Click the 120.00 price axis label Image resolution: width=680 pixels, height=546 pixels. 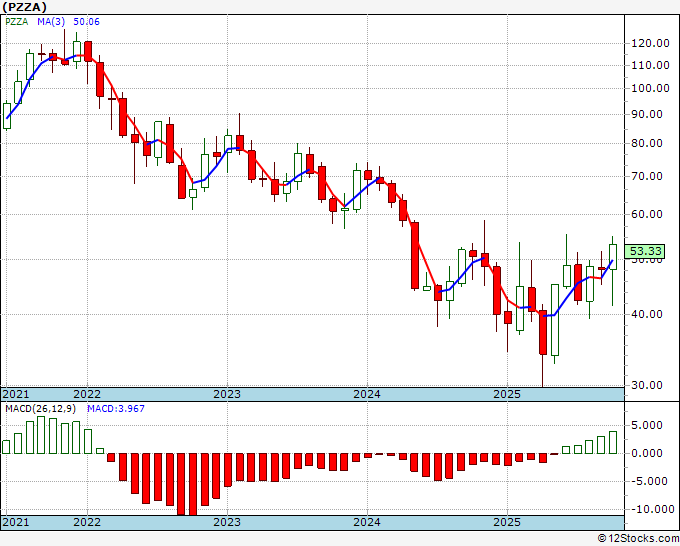click(x=649, y=43)
